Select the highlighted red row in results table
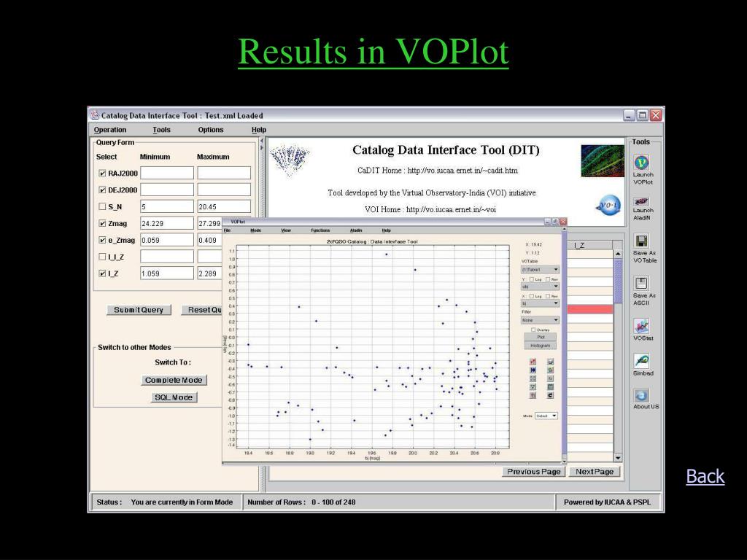The image size is (747, 560). click(589, 309)
